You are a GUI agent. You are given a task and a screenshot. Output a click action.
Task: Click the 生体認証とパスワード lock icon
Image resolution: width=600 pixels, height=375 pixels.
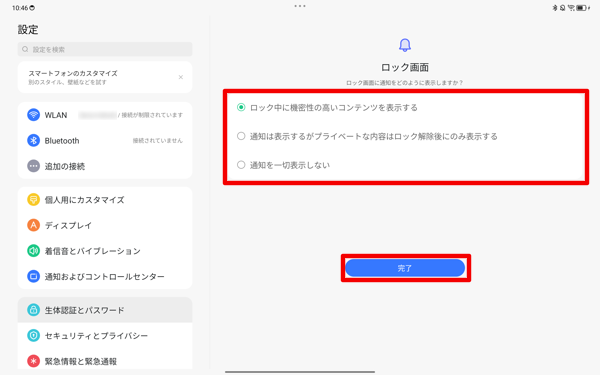33,310
